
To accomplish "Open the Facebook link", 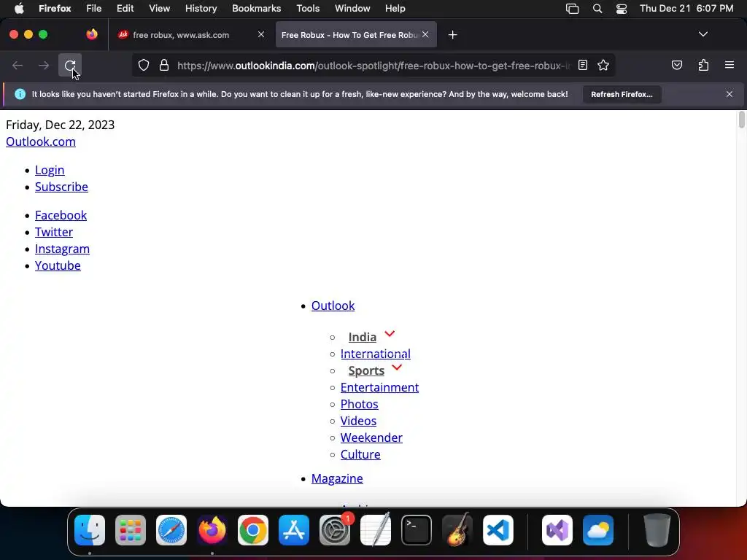I will pos(61,215).
